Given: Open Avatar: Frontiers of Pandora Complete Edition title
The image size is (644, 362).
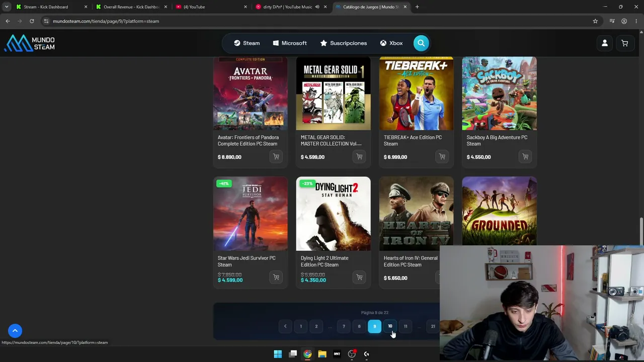Looking at the screenshot, I should click(x=248, y=140).
